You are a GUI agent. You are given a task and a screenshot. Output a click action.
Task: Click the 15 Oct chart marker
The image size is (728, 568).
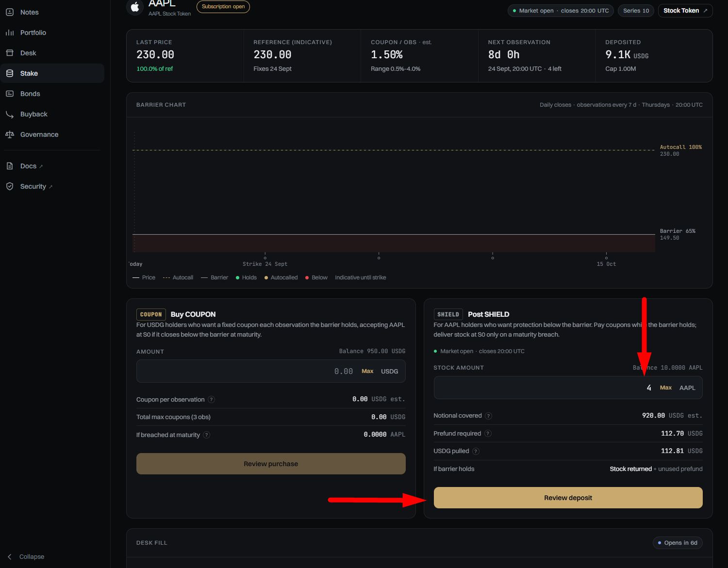click(x=606, y=258)
